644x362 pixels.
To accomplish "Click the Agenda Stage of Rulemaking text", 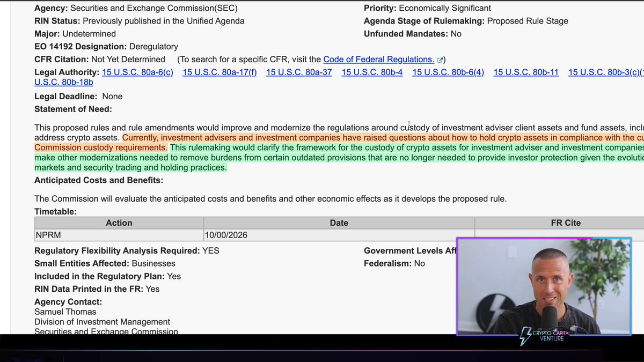I will pyautogui.click(x=466, y=21).
